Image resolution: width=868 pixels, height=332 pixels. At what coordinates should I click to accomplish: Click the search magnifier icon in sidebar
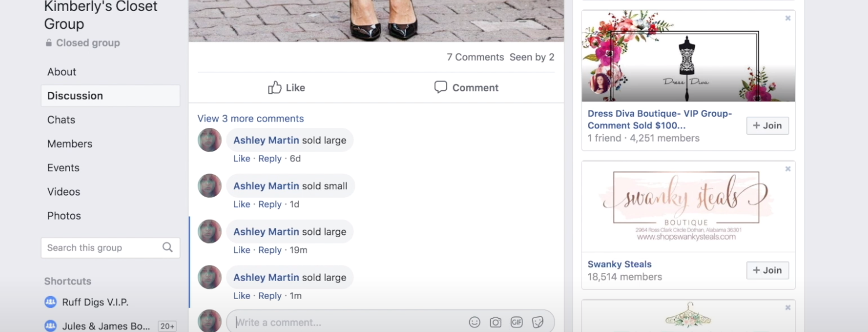(167, 248)
